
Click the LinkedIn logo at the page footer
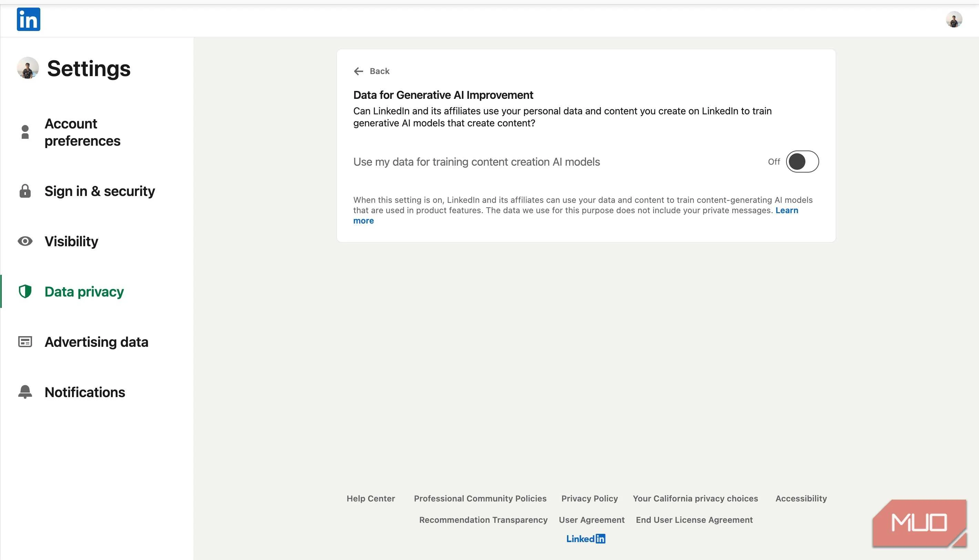click(x=586, y=538)
